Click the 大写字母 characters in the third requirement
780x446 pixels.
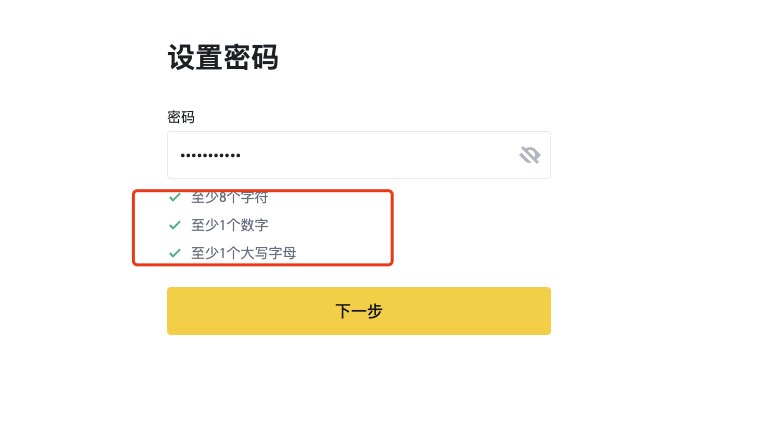pos(268,253)
